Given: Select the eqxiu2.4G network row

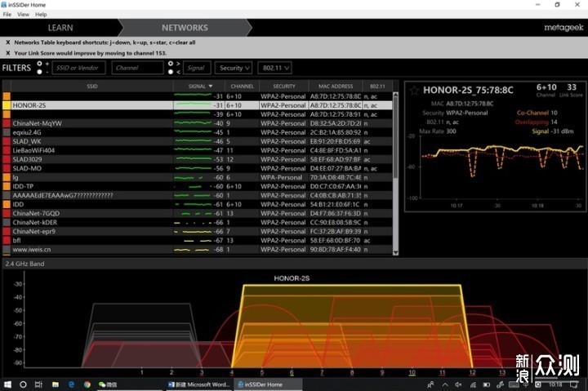Looking at the screenshot, I should (198, 132).
